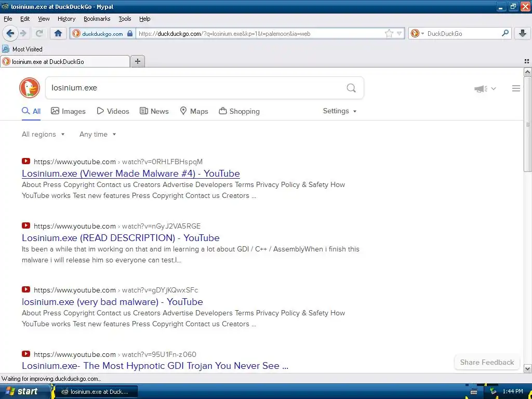Image resolution: width=532 pixels, height=399 pixels.
Task: Open the Most Visited bookmarks folder
Action: tap(22, 49)
